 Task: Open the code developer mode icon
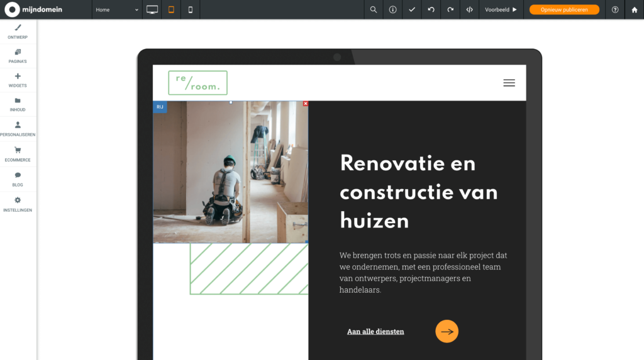469,9
